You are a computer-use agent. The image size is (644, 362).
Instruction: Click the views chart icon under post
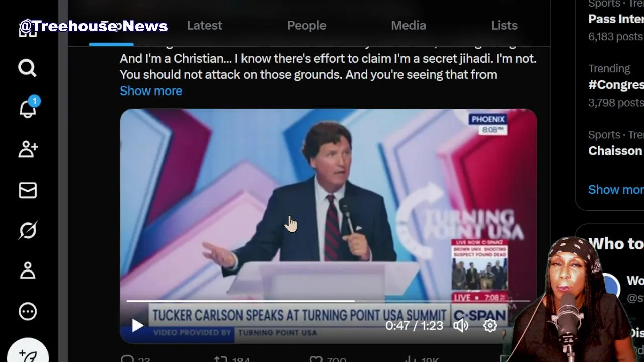coord(410,359)
